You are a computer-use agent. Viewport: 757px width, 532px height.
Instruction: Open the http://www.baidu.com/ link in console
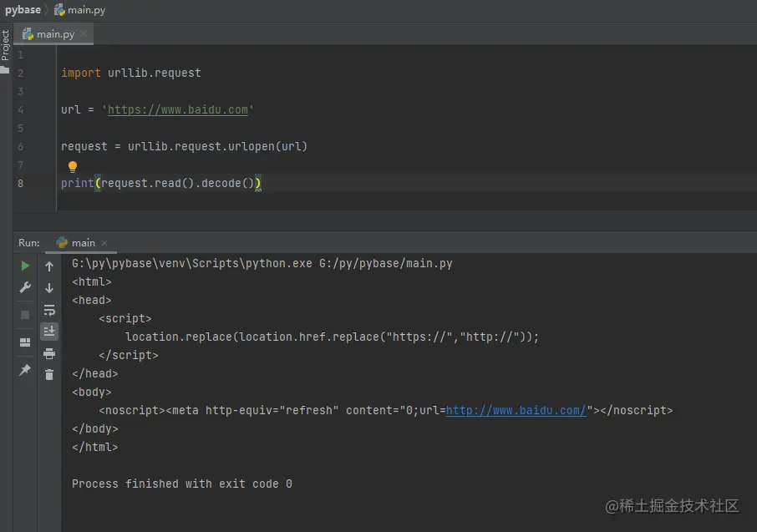click(x=516, y=410)
